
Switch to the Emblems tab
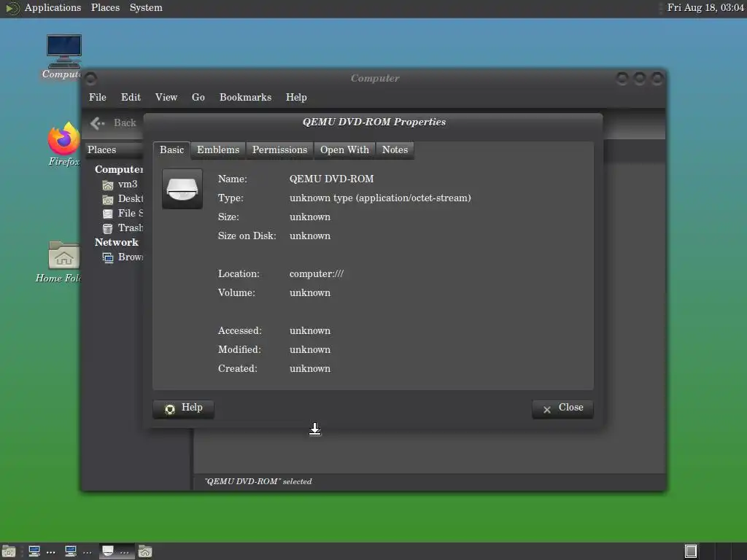click(x=218, y=150)
